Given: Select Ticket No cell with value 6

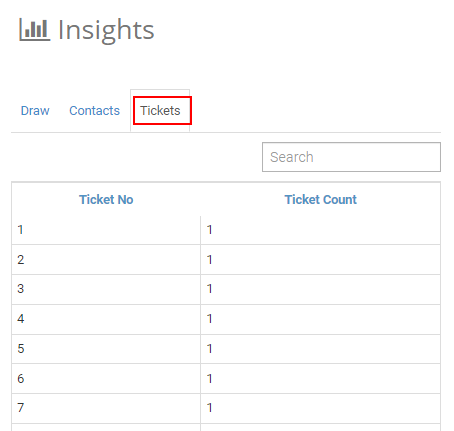Looking at the screenshot, I should 106,379.
